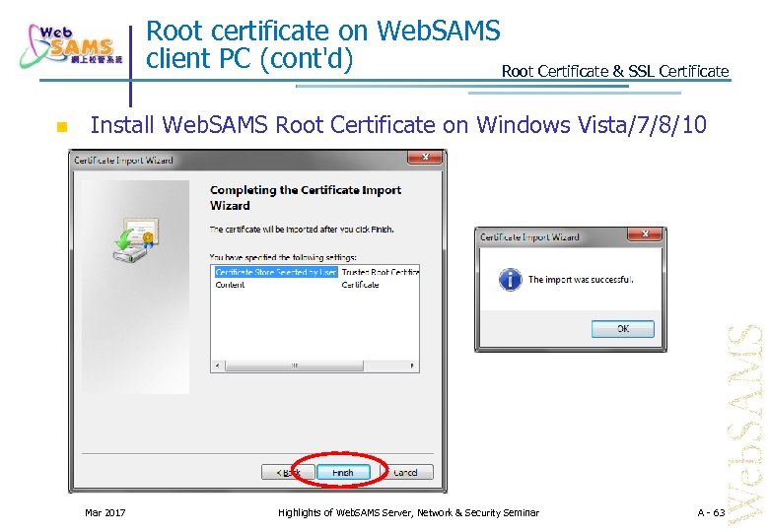769x532 pixels.
Task: Click the right arrow of horizontal scrollbar
Action: pos(412,366)
